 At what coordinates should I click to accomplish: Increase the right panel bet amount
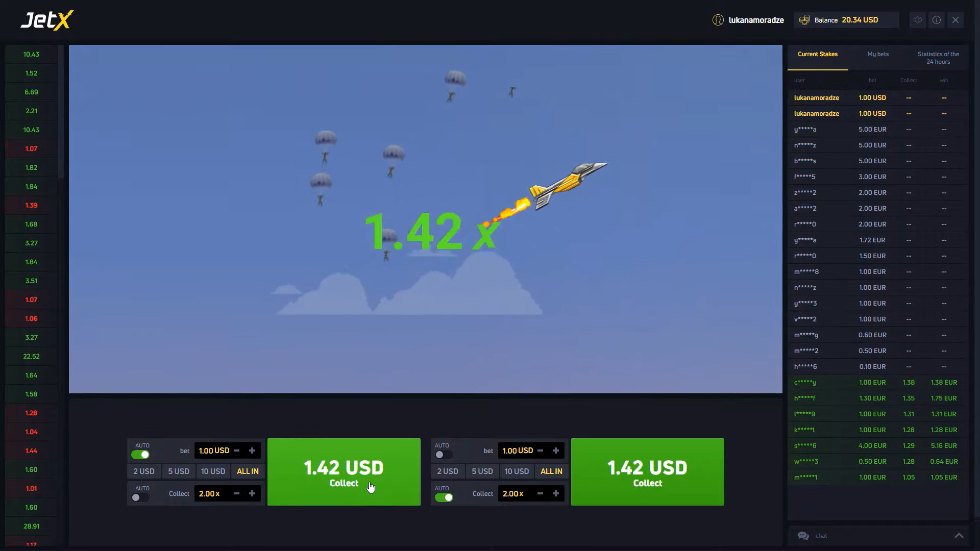[x=556, y=450]
